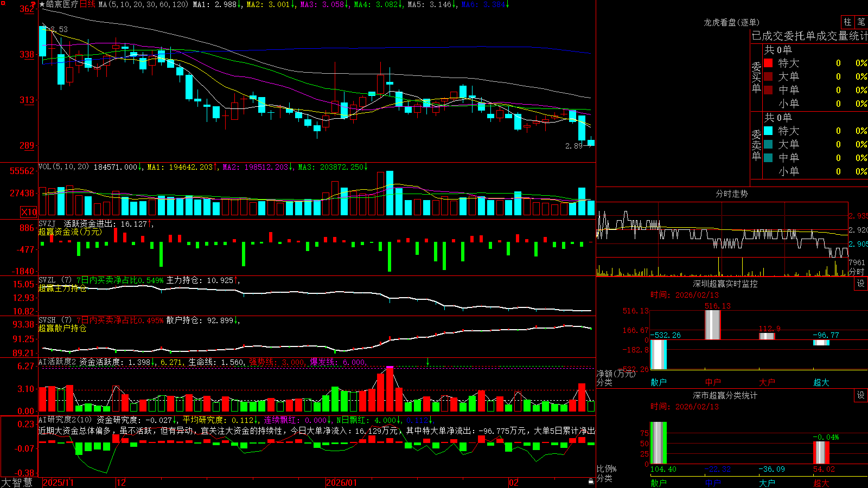The image size is (868, 488).
Task: Click the cyan 特大 sell order swatch
Action: tap(768, 131)
